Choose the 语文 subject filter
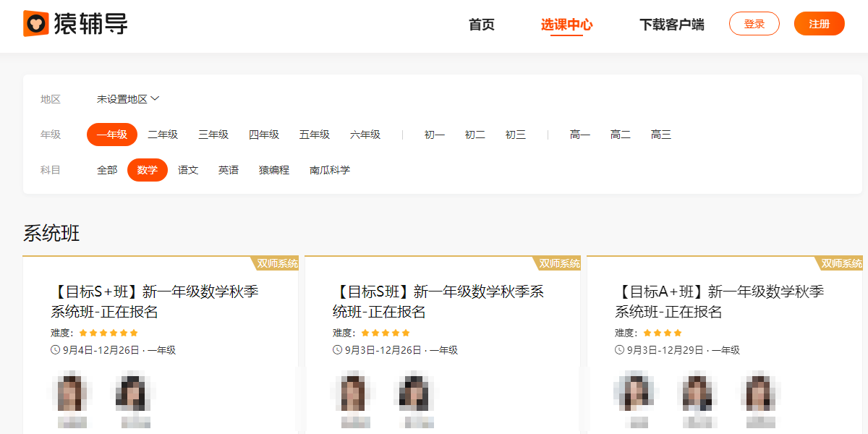The height and width of the screenshot is (434, 868). click(x=188, y=170)
